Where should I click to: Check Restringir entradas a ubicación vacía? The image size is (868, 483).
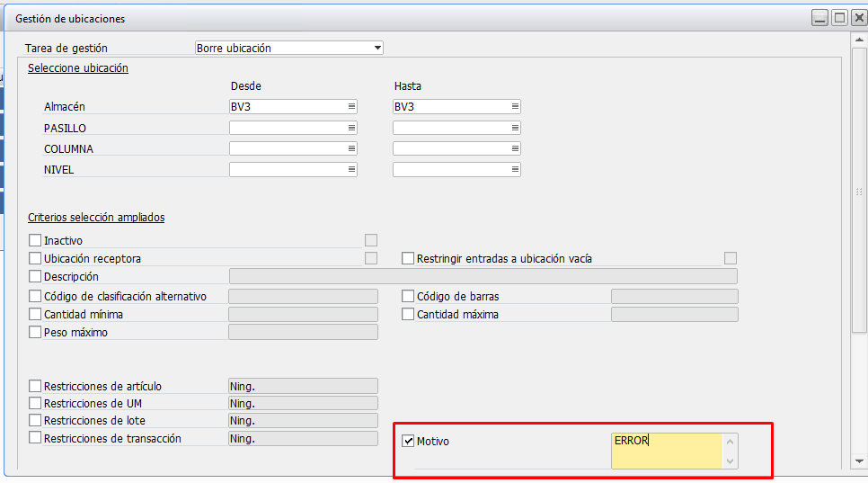tap(408, 259)
